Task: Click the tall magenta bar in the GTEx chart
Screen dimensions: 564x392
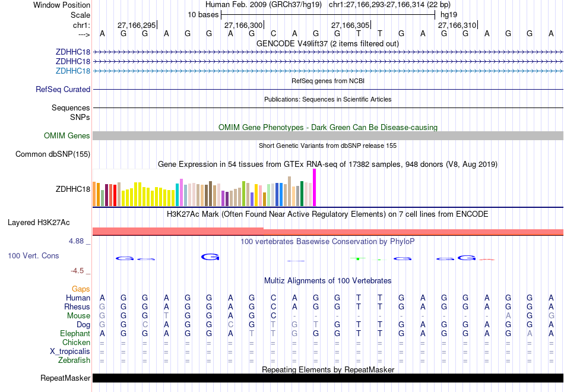Action: (315, 188)
